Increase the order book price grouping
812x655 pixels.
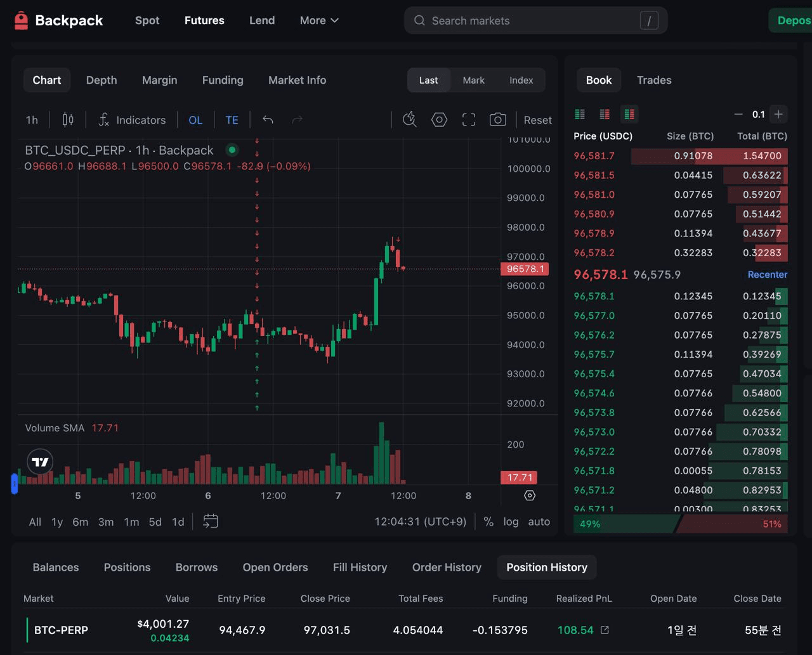point(778,114)
